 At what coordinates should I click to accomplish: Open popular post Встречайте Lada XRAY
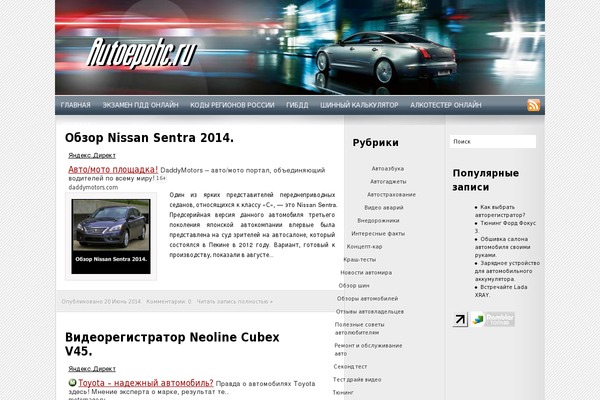point(501,291)
